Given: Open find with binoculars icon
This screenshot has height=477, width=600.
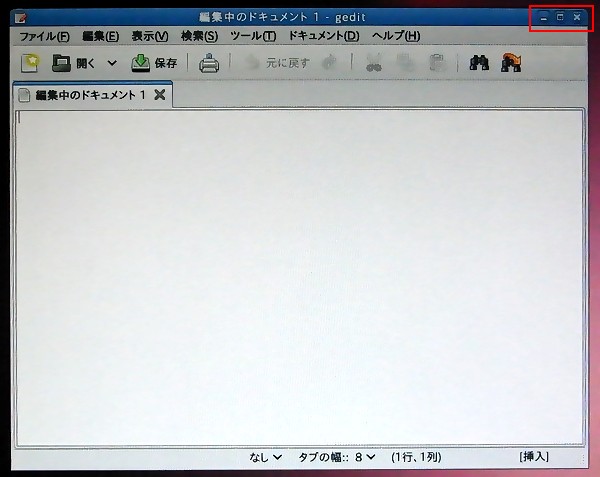Looking at the screenshot, I should click(479, 63).
